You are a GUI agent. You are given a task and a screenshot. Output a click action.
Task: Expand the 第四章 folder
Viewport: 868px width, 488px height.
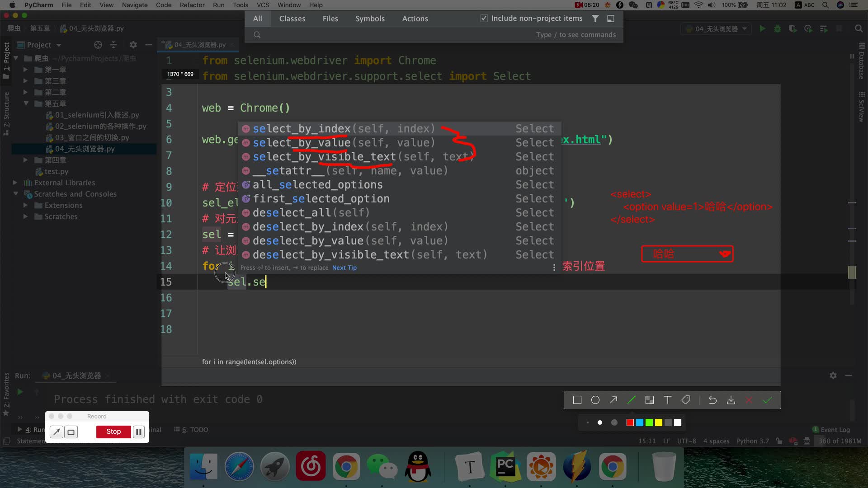pyautogui.click(x=25, y=160)
